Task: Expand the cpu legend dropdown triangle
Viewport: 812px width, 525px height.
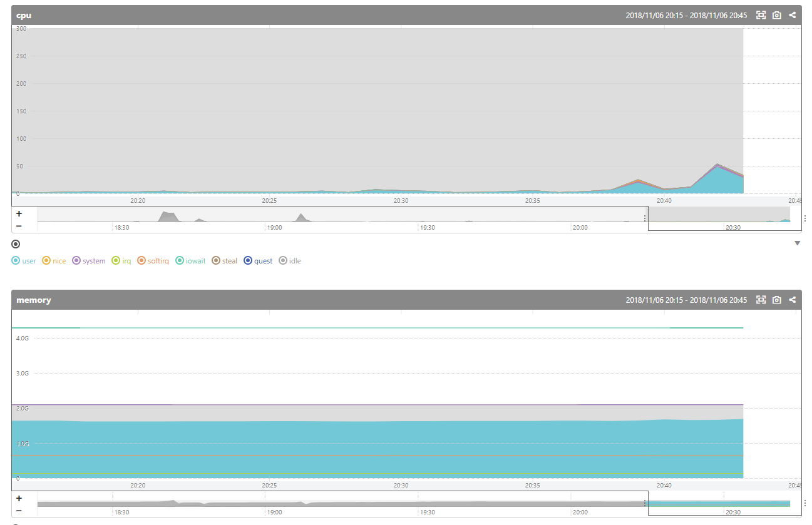Action: click(x=797, y=243)
